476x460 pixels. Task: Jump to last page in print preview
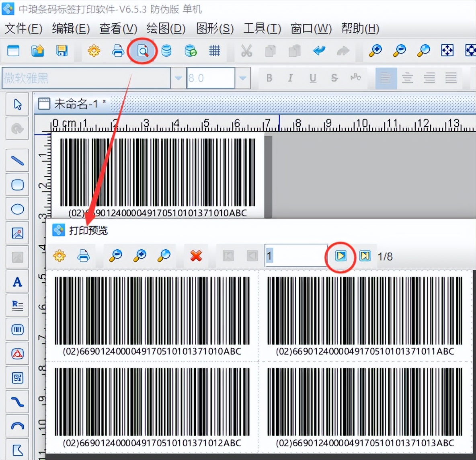click(365, 256)
